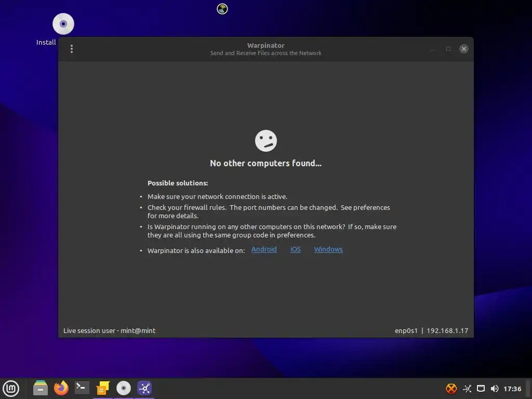Open the Sticky Notes panel icon
The width and height of the screenshot is (532, 399).
(103, 389)
